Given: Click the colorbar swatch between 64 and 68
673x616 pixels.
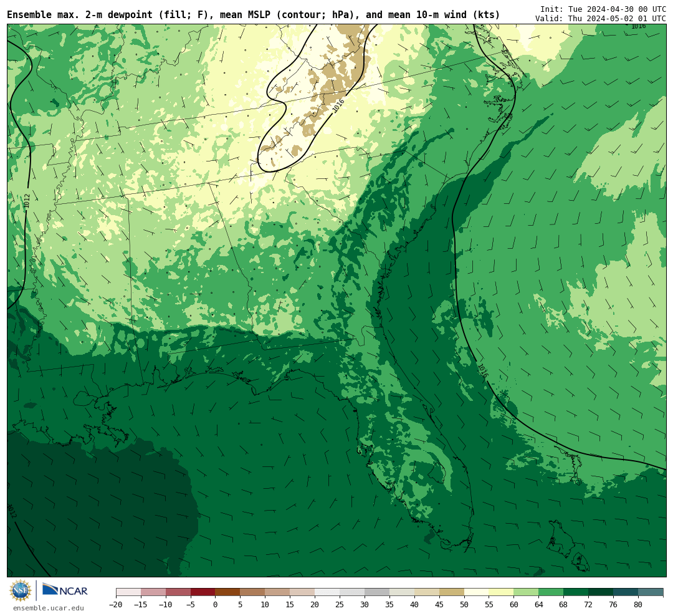Looking at the screenshot, I should (551, 592).
